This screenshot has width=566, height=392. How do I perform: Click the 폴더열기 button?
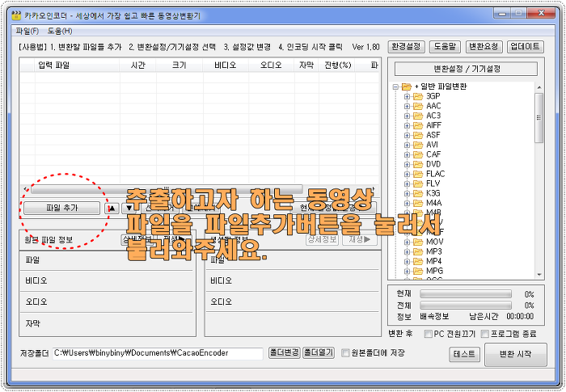pyautogui.click(x=319, y=352)
